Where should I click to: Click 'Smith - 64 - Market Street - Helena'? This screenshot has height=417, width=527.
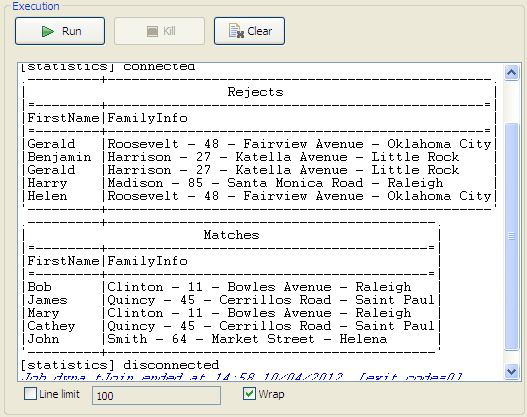pyautogui.click(x=247, y=339)
